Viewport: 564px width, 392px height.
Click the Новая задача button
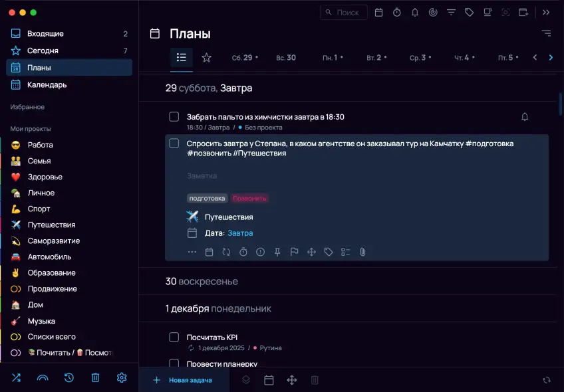click(183, 380)
